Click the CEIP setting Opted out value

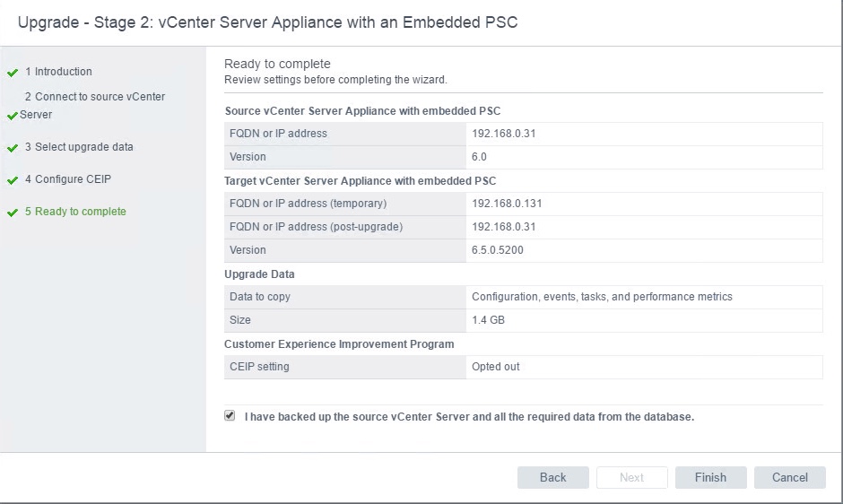[x=496, y=367]
